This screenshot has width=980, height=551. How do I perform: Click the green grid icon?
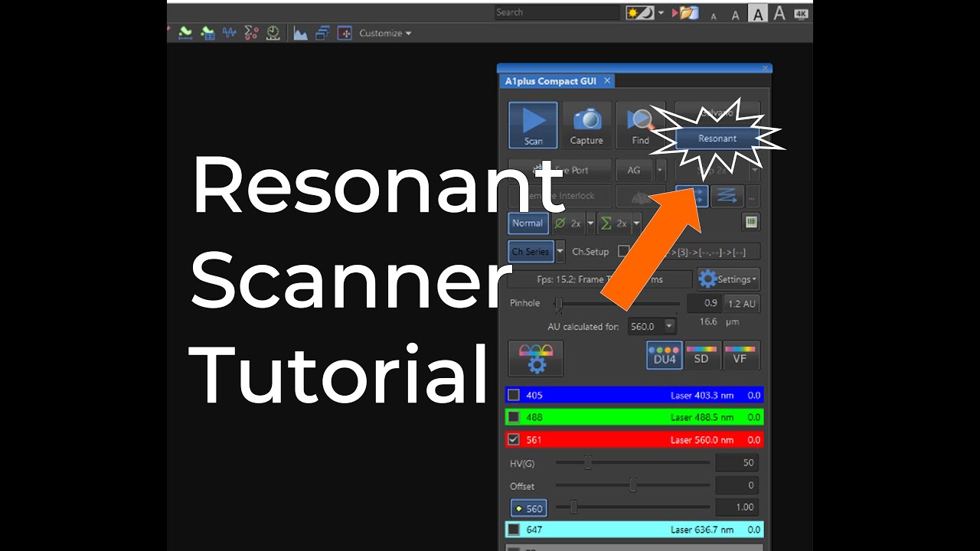pos(751,222)
